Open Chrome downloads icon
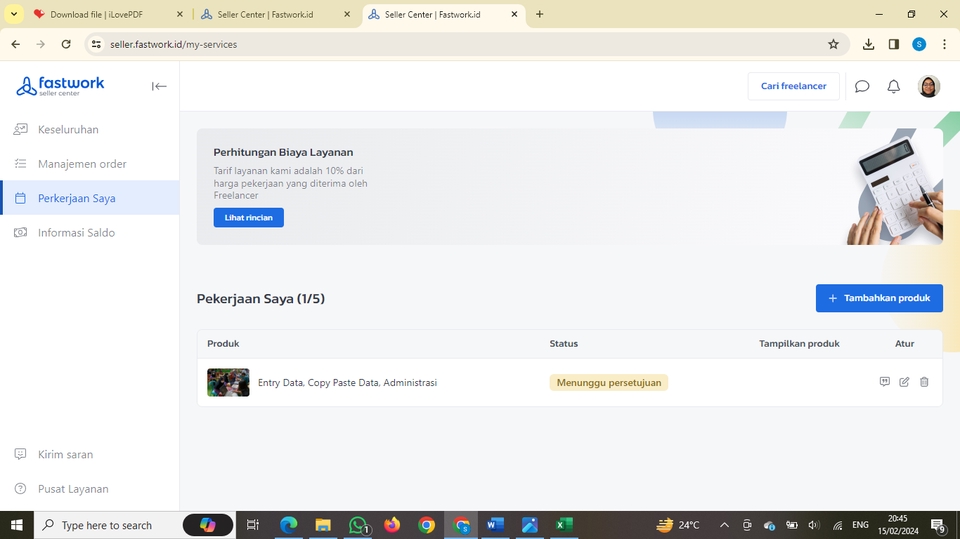 tap(868, 44)
